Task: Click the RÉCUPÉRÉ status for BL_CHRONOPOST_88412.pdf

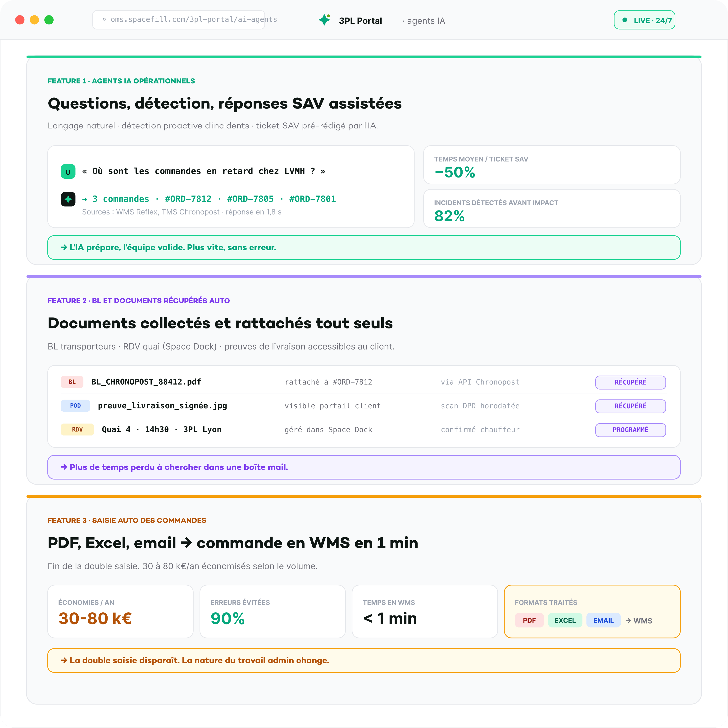Action: tap(630, 382)
